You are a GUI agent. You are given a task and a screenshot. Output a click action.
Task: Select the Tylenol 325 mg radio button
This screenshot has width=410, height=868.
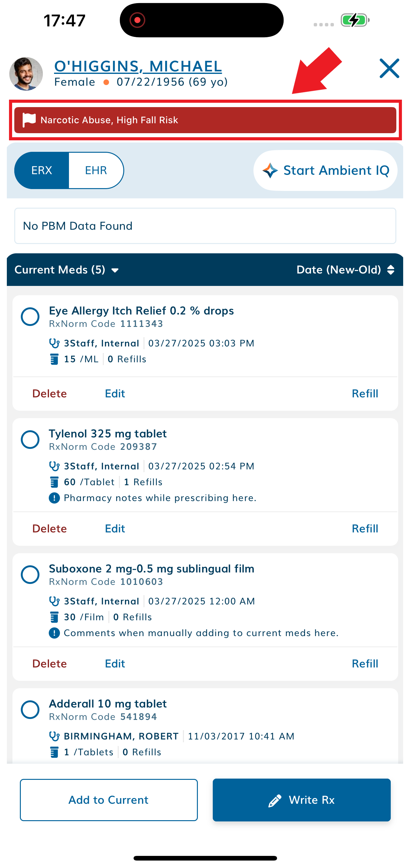pyautogui.click(x=30, y=440)
